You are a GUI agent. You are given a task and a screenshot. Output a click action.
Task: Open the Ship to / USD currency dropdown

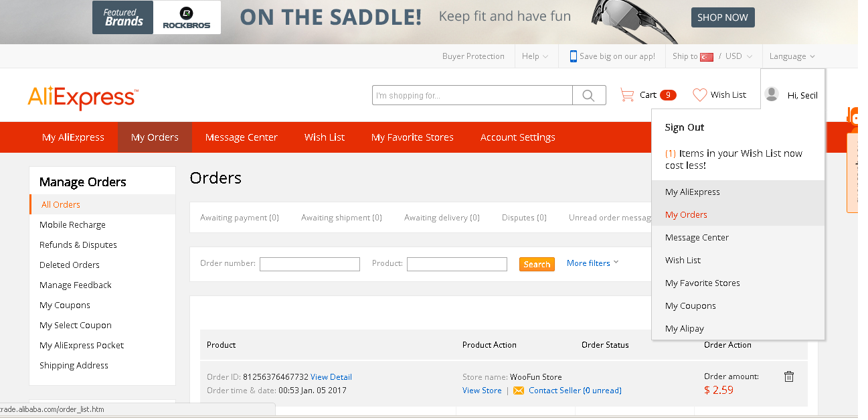tap(713, 56)
